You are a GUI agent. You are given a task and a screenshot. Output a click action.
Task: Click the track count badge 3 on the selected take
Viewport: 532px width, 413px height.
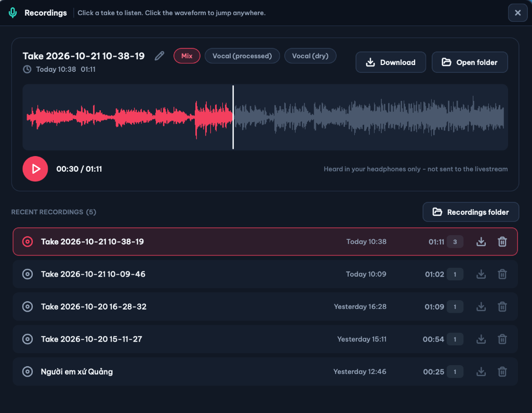(x=455, y=241)
